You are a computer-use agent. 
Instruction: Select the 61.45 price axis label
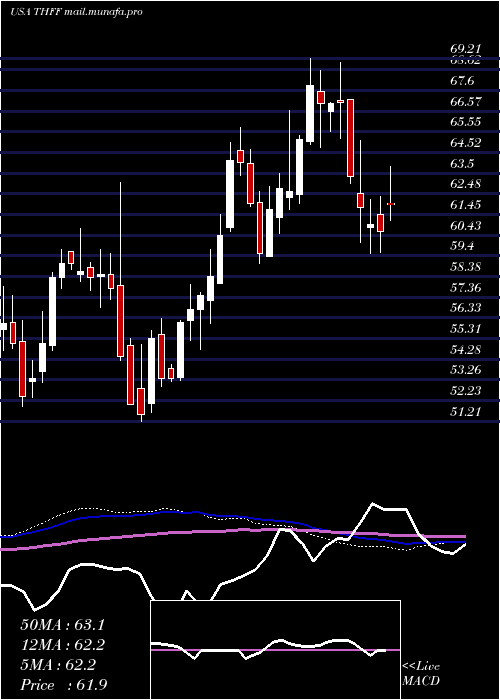click(x=465, y=205)
